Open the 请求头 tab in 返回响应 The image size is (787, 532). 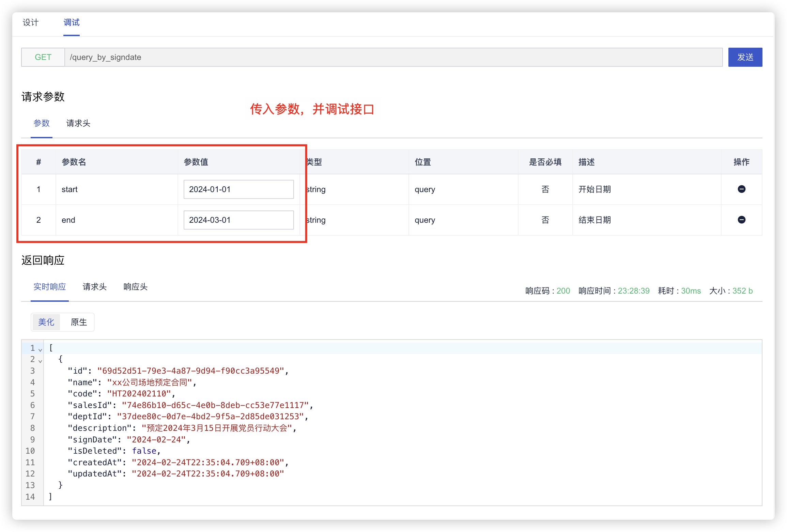(x=95, y=287)
